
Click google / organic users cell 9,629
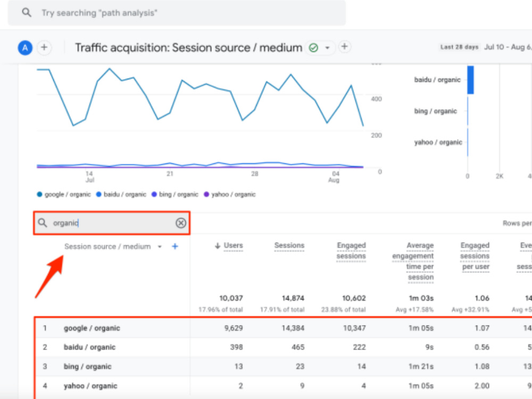pos(234,328)
